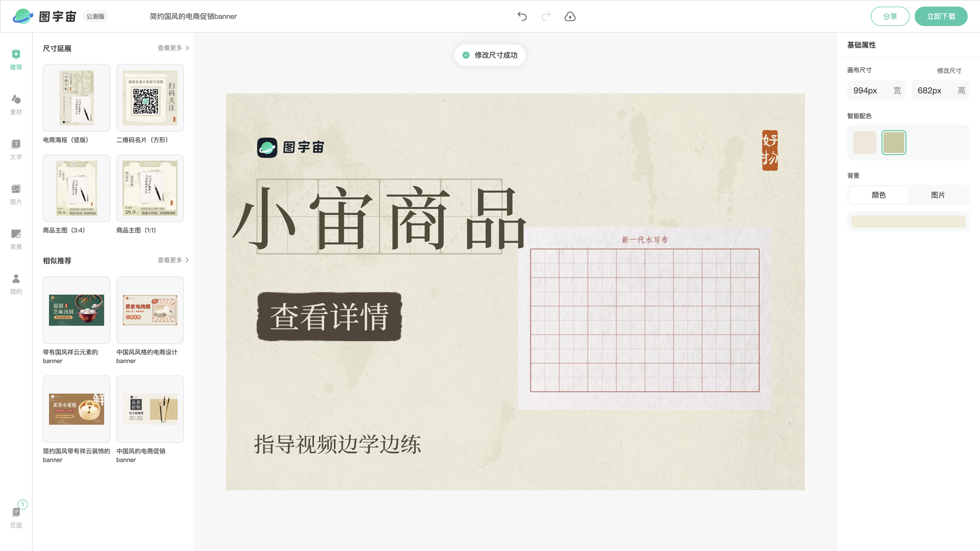This screenshot has width=980, height=551.
Task: Open the 简约国风带有祥云装饰的 banner thumbnail
Action: [x=76, y=409]
